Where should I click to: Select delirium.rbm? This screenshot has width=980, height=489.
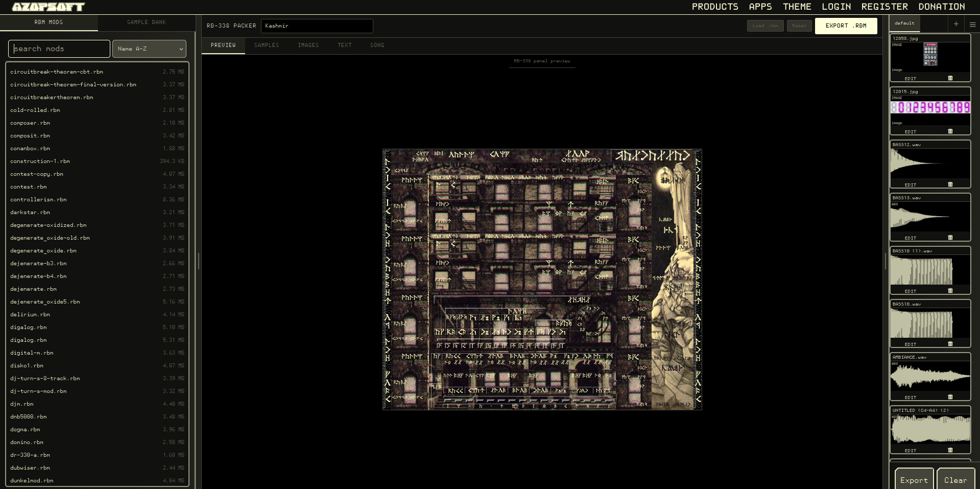pyautogui.click(x=97, y=315)
